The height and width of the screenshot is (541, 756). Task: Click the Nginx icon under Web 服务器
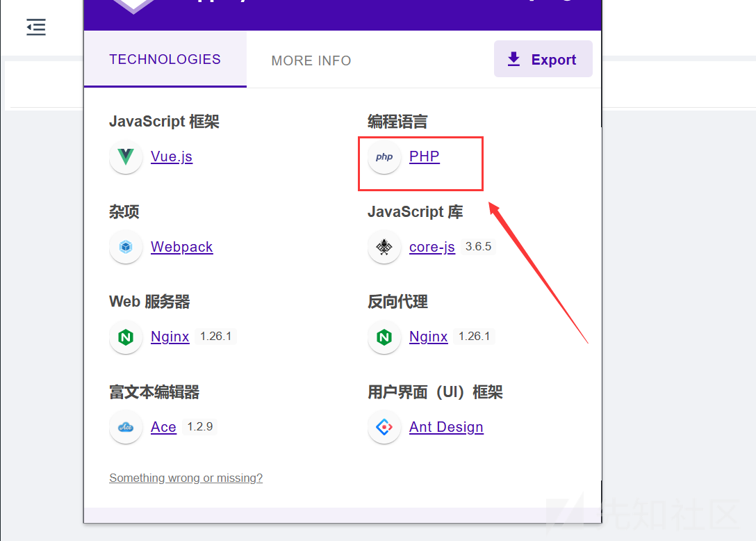126,337
